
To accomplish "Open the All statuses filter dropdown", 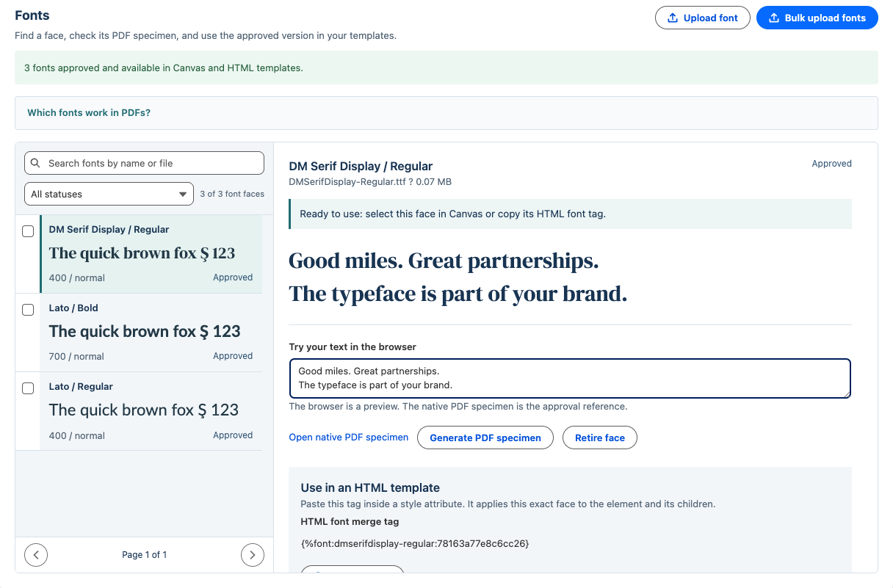I will pyautogui.click(x=109, y=195).
